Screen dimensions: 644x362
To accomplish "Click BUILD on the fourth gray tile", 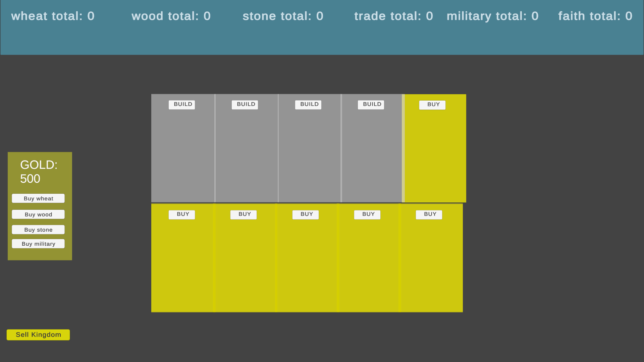I will pos(371,105).
